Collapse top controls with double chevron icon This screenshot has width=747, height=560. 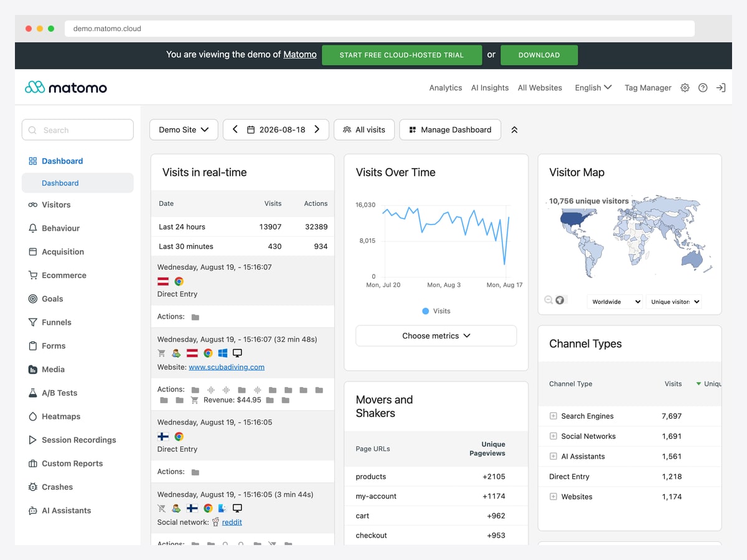tap(514, 130)
